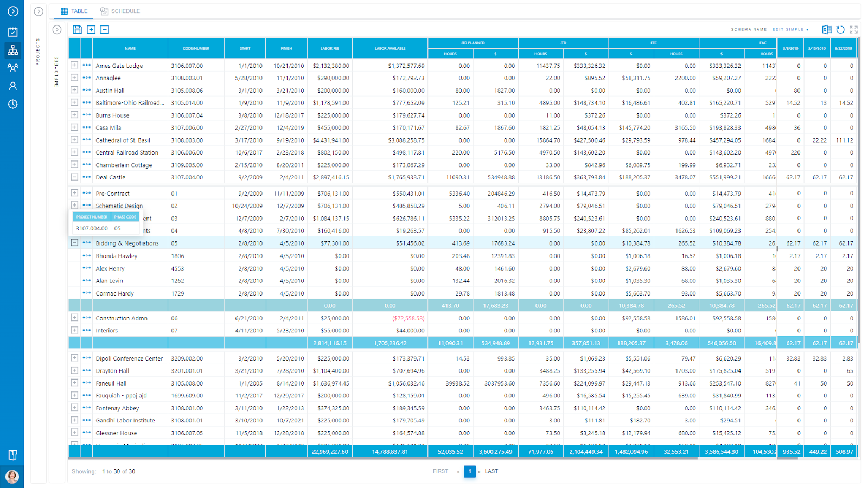The width and height of the screenshot is (868, 488).
Task: Open the Edit Simple schema dropdown
Action: tap(791, 29)
